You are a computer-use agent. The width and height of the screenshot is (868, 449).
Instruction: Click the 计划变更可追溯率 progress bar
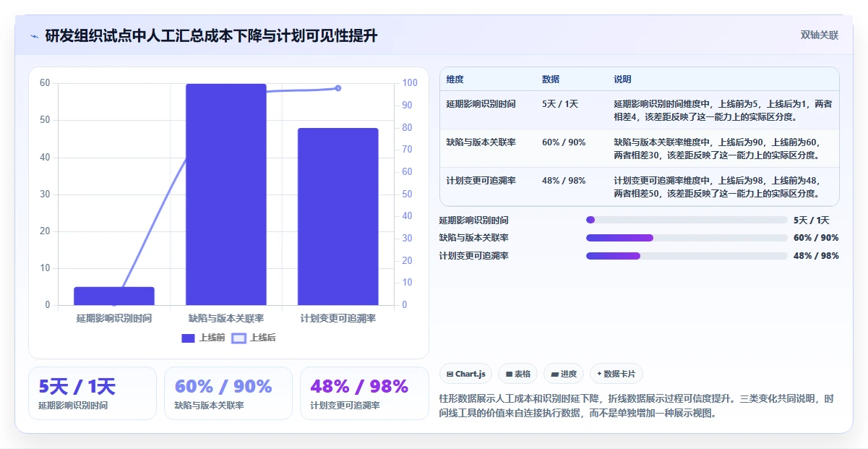click(687, 256)
